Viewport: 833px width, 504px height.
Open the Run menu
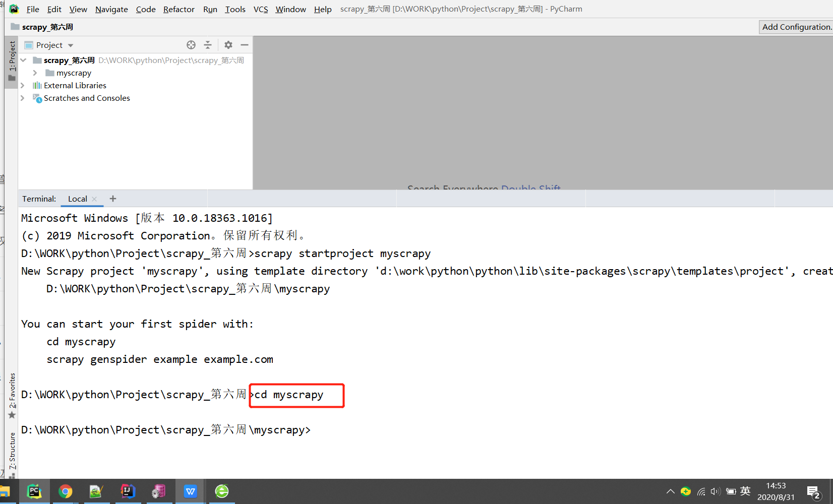tap(210, 9)
